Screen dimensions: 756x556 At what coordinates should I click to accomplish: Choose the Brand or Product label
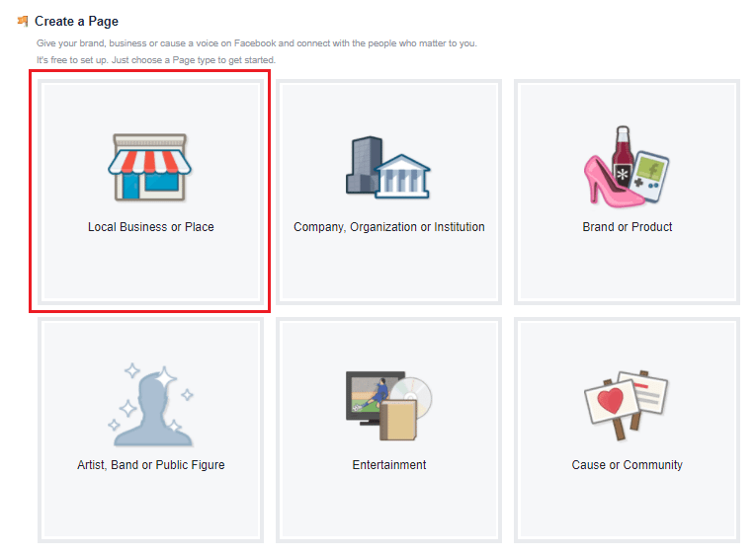coord(628,227)
